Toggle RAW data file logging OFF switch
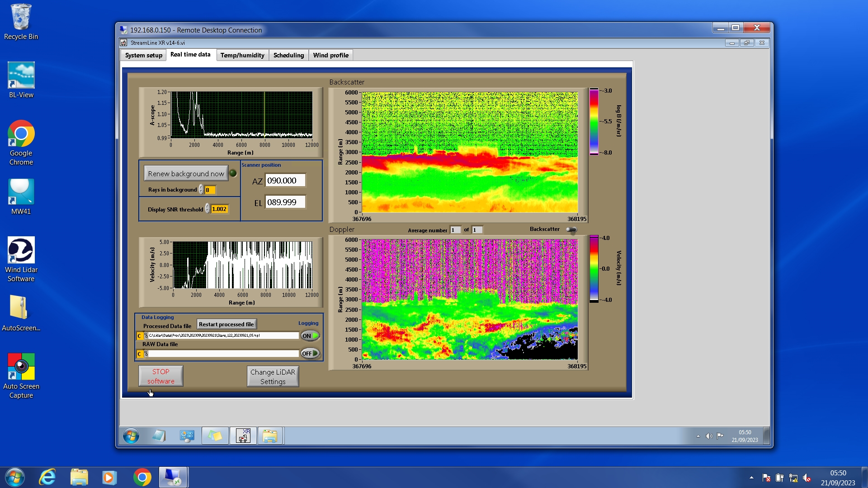The width and height of the screenshot is (868, 488). tap(310, 353)
